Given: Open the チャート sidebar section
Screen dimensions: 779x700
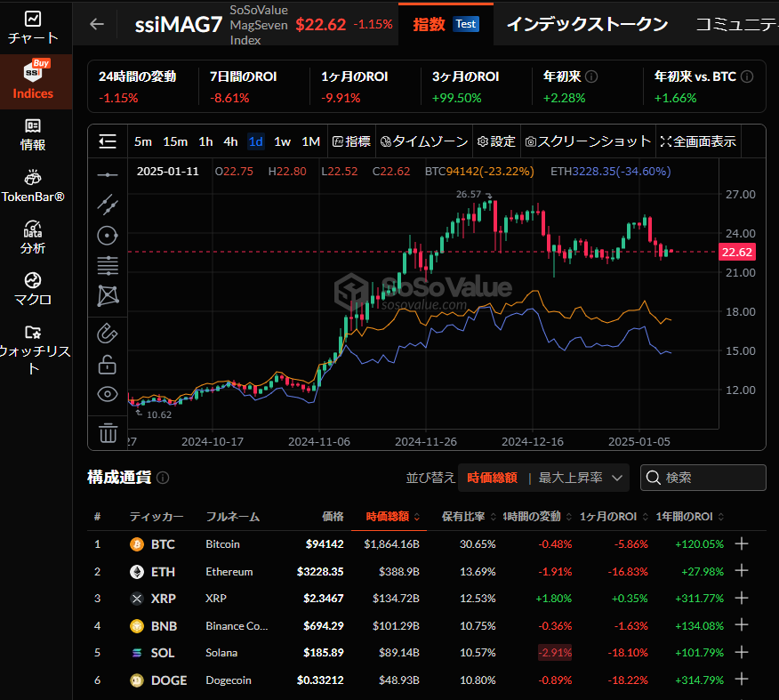Looking at the screenshot, I should (33, 28).
